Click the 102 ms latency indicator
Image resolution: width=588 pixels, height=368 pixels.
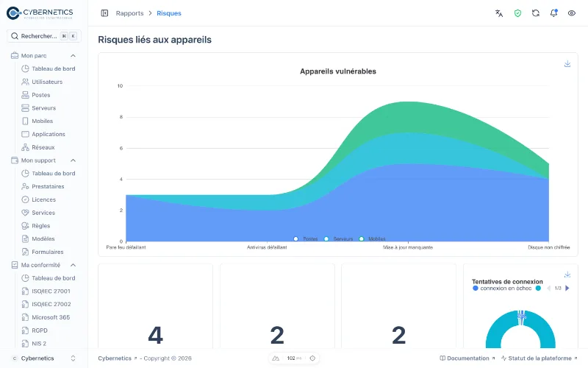click(295, 358)
